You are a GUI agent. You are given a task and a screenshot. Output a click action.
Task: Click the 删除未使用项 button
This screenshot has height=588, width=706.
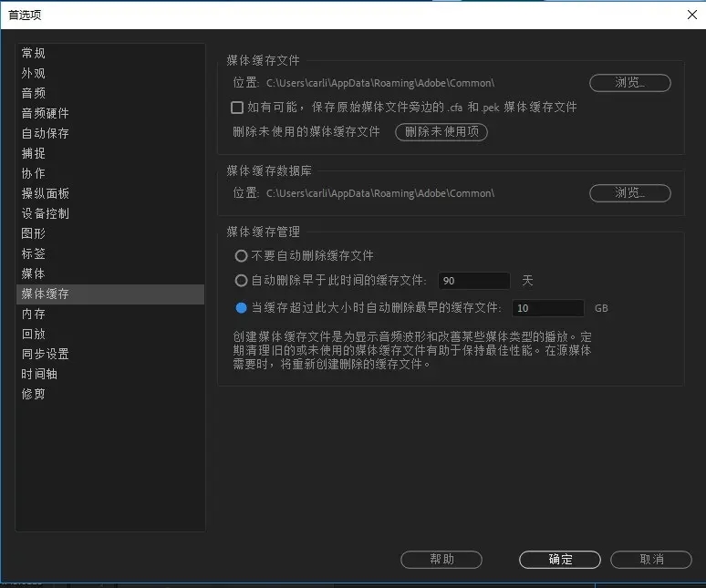pyautogui.click(x=441, y=132)
